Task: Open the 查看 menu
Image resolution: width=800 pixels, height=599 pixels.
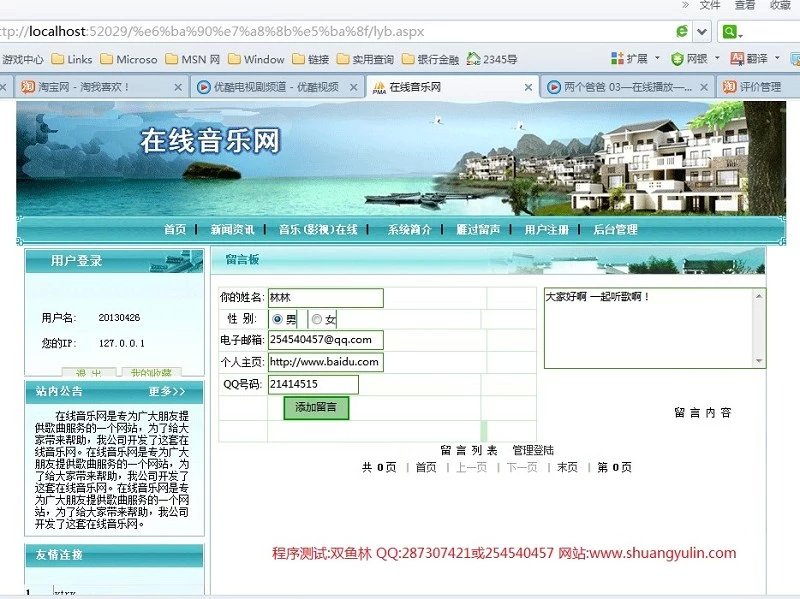Action: coord(745,5)
